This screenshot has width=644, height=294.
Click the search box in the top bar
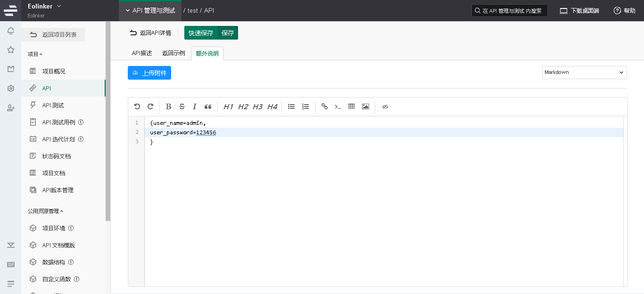point(510,10)
